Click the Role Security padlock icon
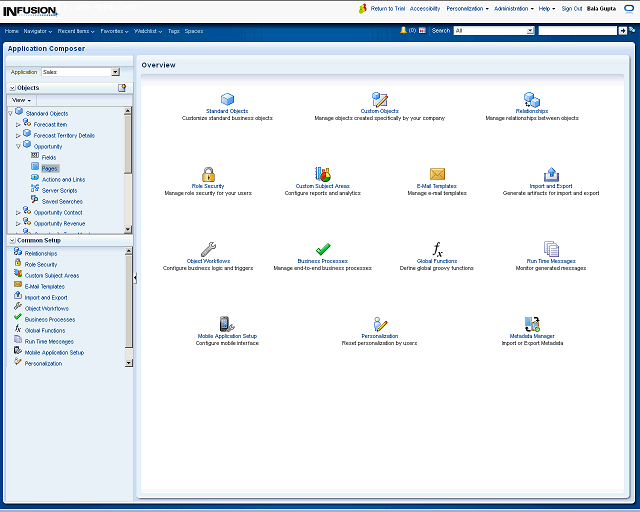640x512 pixels. 208,174
